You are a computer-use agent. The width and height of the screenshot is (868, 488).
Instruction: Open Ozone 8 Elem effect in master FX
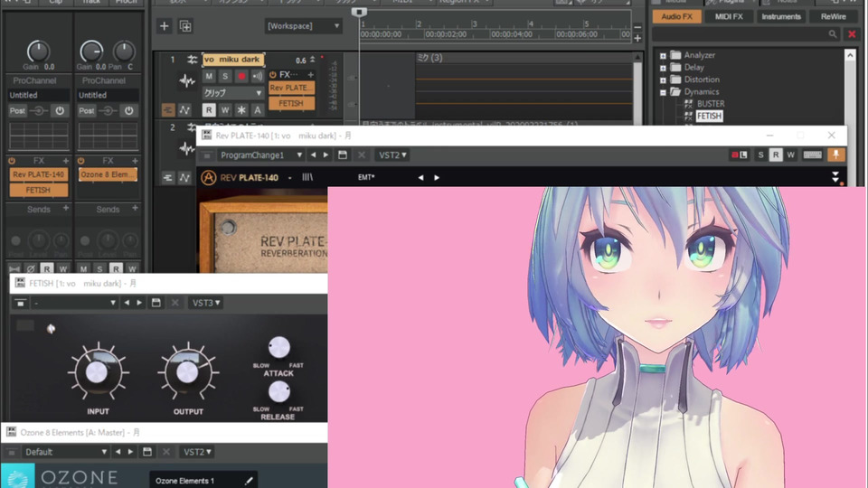[108, 174]
